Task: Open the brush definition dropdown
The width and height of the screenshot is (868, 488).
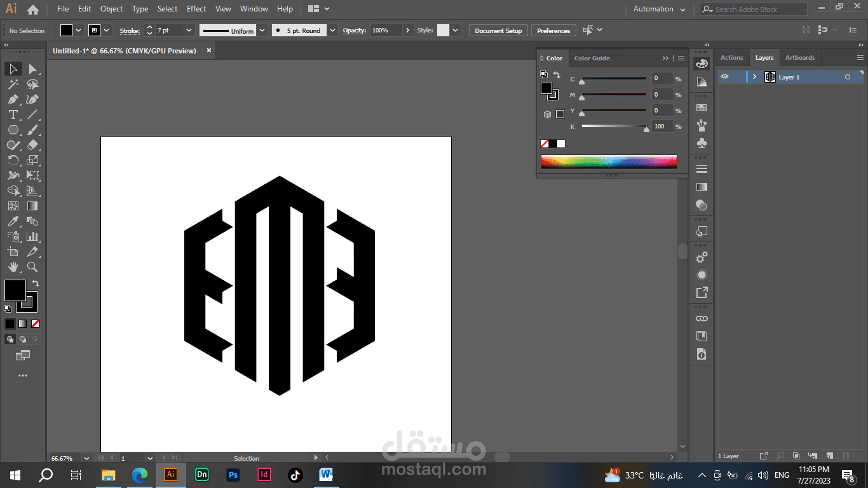Action: click(x=333, y=30)
